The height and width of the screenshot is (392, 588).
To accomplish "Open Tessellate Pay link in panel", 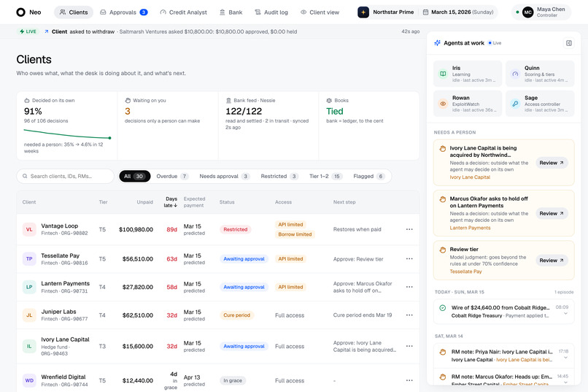I will 465,272.
